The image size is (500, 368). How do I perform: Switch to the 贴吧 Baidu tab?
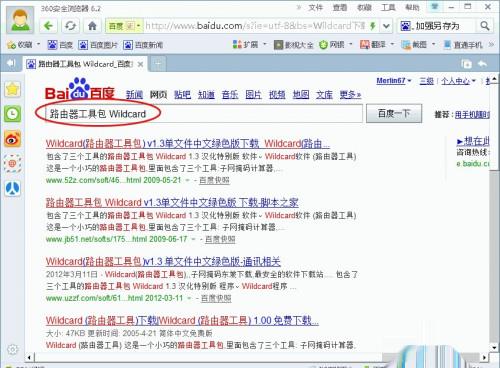[x=182, y=95]
